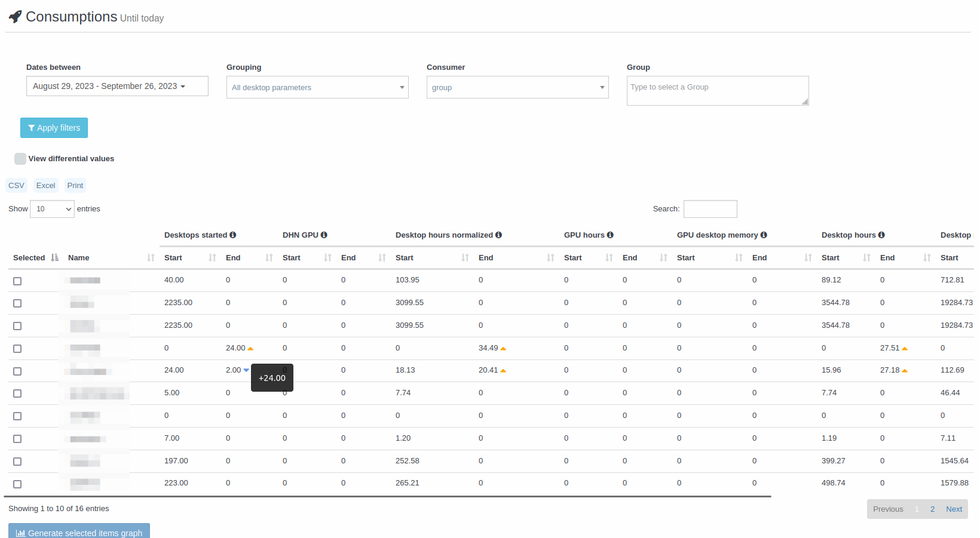The height and width of the screenshot is (538, 980).
Task: Open the Dates between range dropdown
Action: tap(117, 86)
